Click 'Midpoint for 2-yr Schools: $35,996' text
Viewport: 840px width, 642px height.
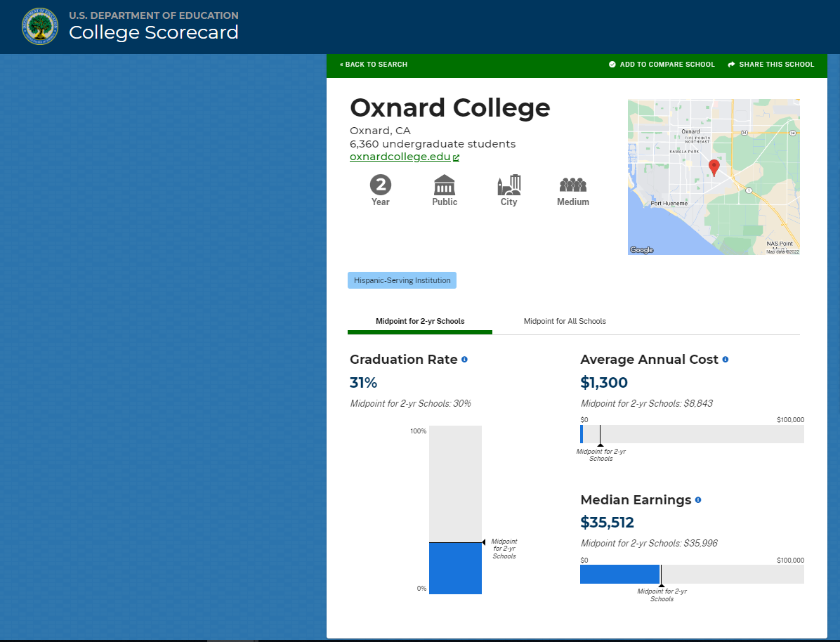pyautogui.click(x=649, y=544)
